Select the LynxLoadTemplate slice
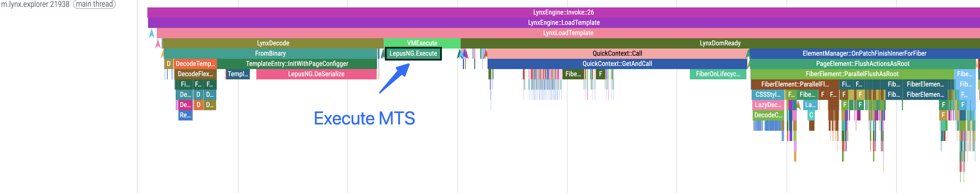The image size is (980, 193). pos(568,33)
